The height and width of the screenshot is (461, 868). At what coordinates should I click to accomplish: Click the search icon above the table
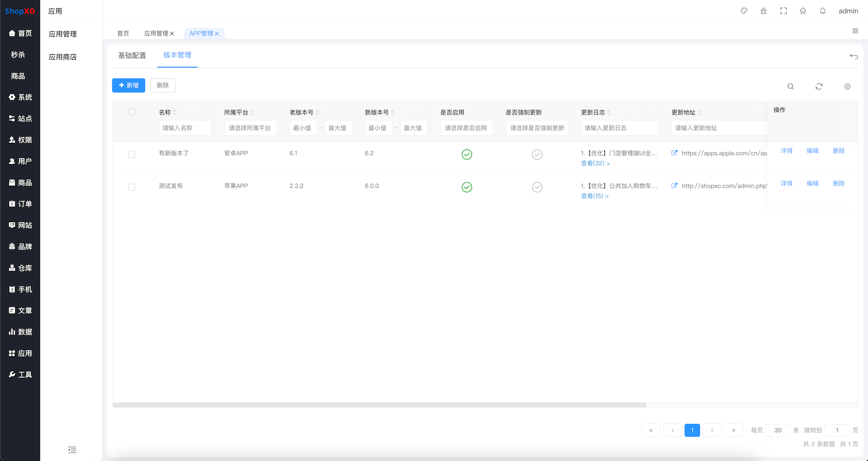[x=790, y=86]
